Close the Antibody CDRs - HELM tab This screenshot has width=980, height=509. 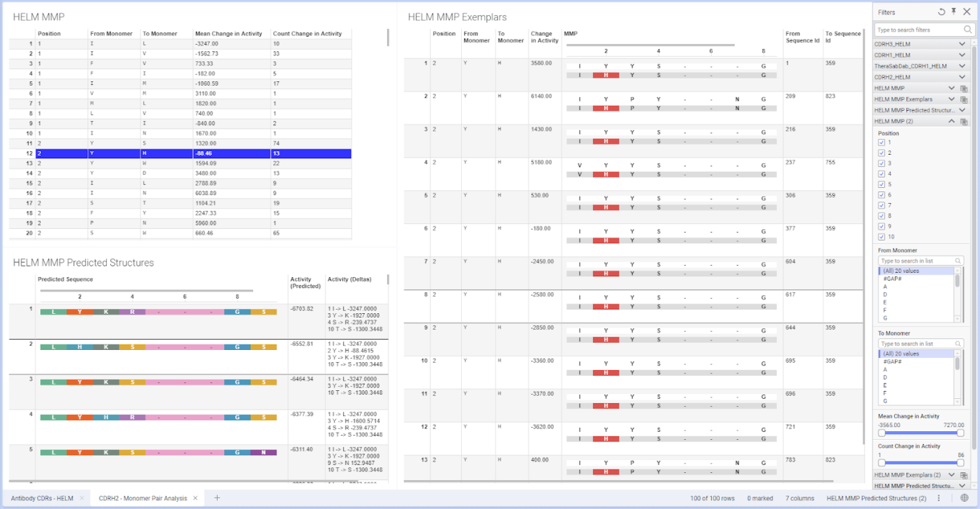coord(81,498)
